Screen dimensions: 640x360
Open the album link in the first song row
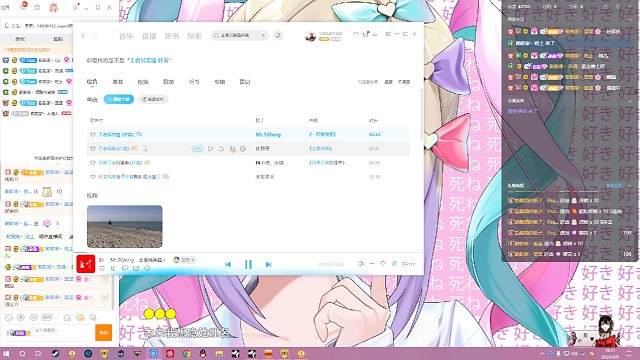point(322,134)
